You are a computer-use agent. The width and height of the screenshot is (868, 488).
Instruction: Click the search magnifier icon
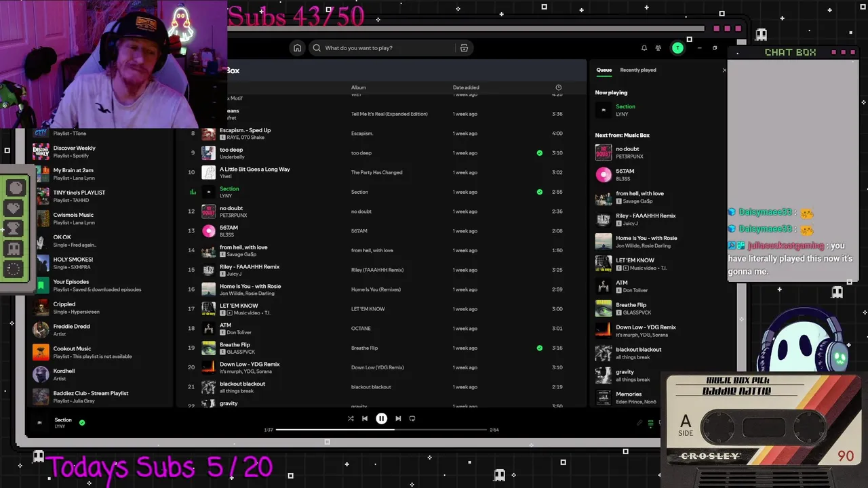click(317, 48)
